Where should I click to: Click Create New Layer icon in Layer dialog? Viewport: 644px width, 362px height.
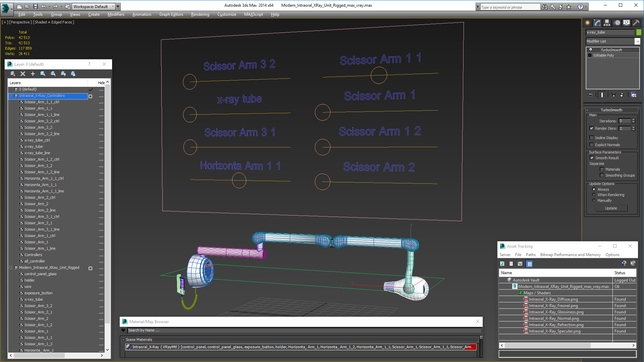click(x=13, y=74)
